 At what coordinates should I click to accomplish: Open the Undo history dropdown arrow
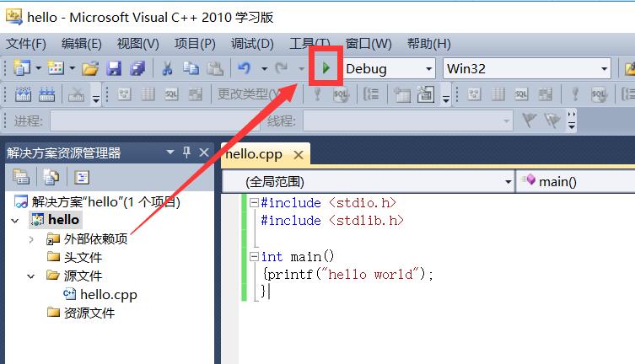tap(264, 68)
